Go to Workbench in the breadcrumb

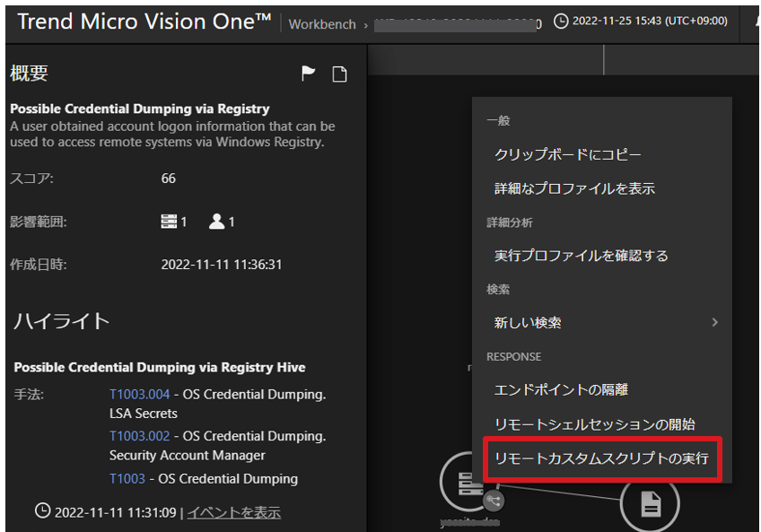pyautogui.click(x=322, y=24)
